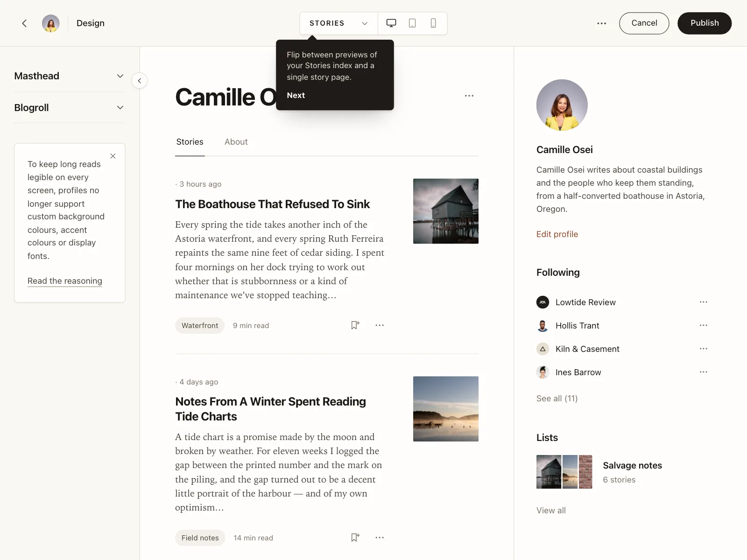Click Lowtide Review name

point(585,302)
